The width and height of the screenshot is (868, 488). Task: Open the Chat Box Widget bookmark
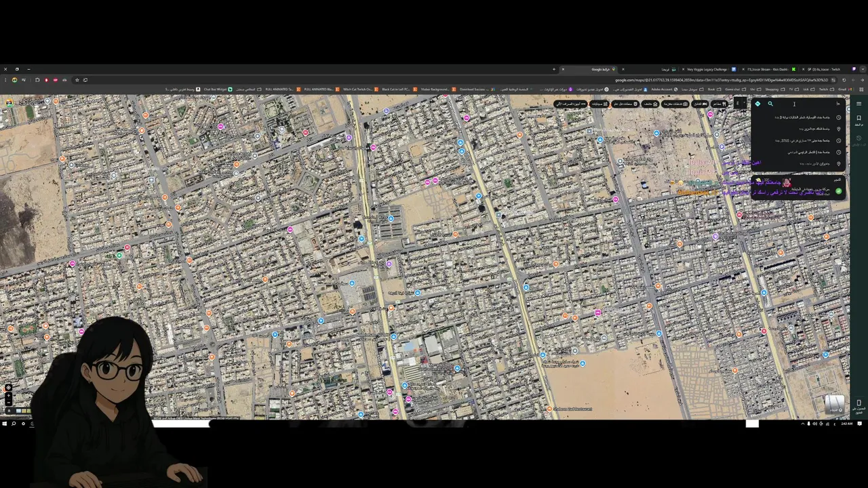[x=218, y=89]
